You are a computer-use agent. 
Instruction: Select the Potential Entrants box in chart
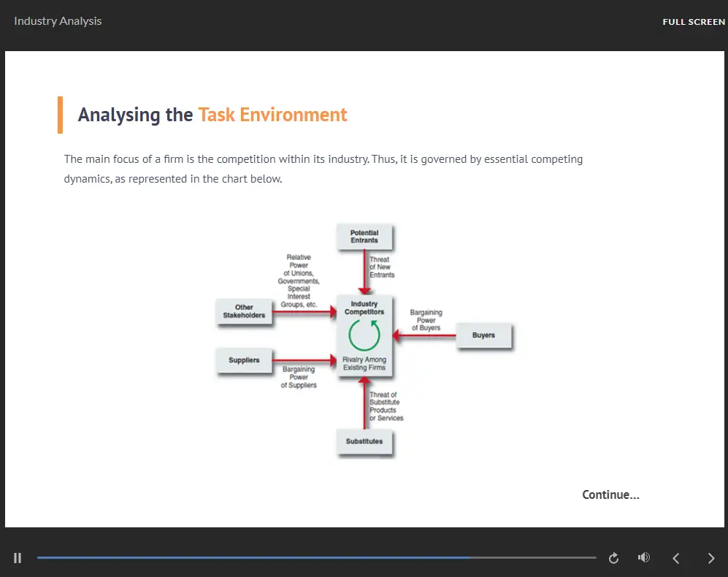pos(364,237)
